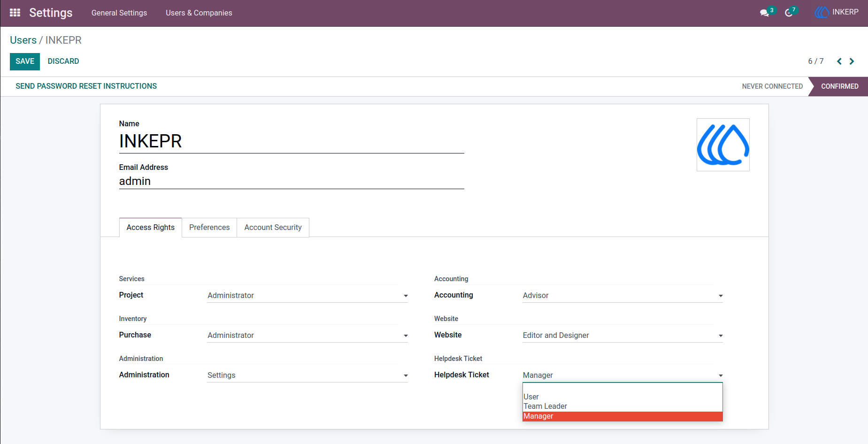The image size is (868, 444).
Task: Edit the Email Address field
Action: 292,181
